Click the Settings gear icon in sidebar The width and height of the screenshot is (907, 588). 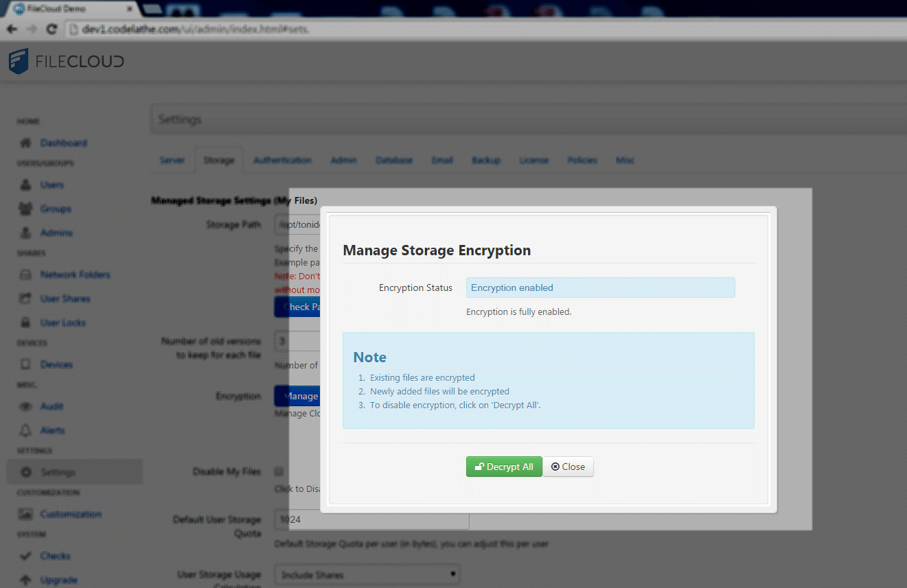(x=26, y=472)
